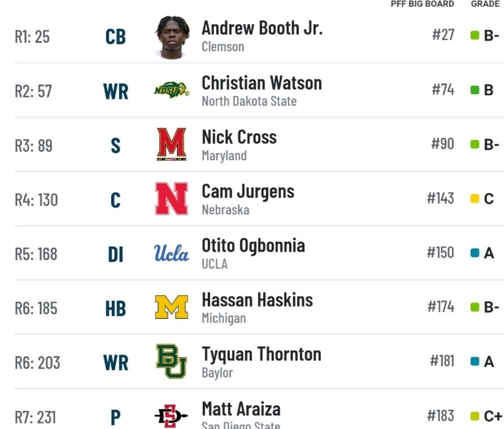Click the teal grade swatch for Ogbonnia
The width and height of the screenshot is (504, 429).
click(475, 253)
